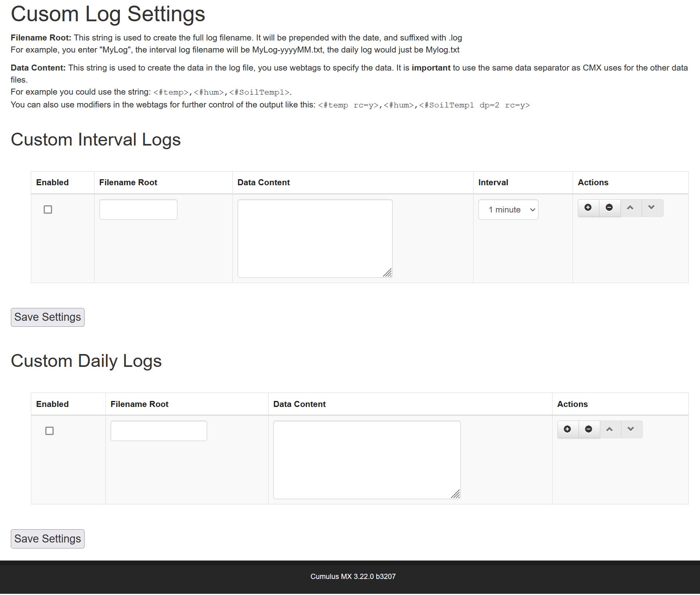Focus the daily log Data Content textarea
Image resolution: width=700 pixels, height=595 pixels.
pos(367,460)
